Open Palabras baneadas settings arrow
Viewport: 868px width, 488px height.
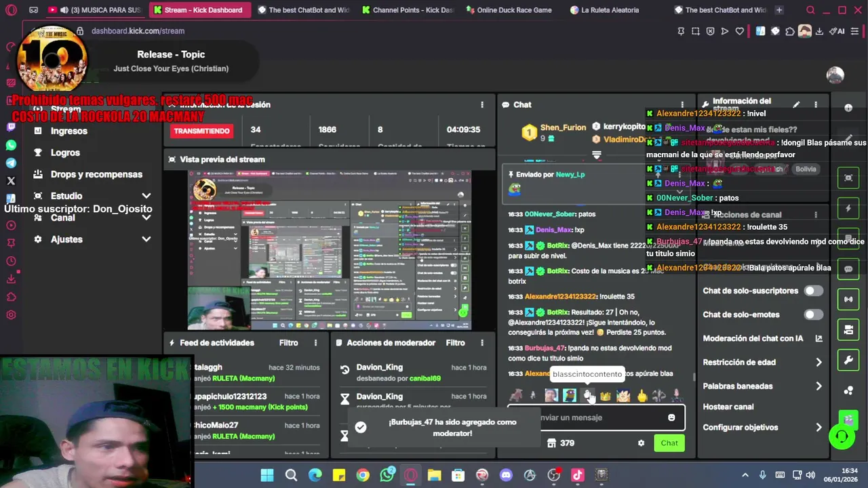pos(818,386)
